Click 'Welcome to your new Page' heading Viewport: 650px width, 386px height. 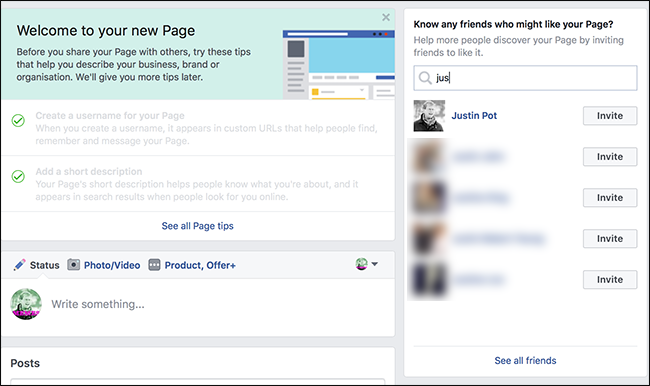106,31
